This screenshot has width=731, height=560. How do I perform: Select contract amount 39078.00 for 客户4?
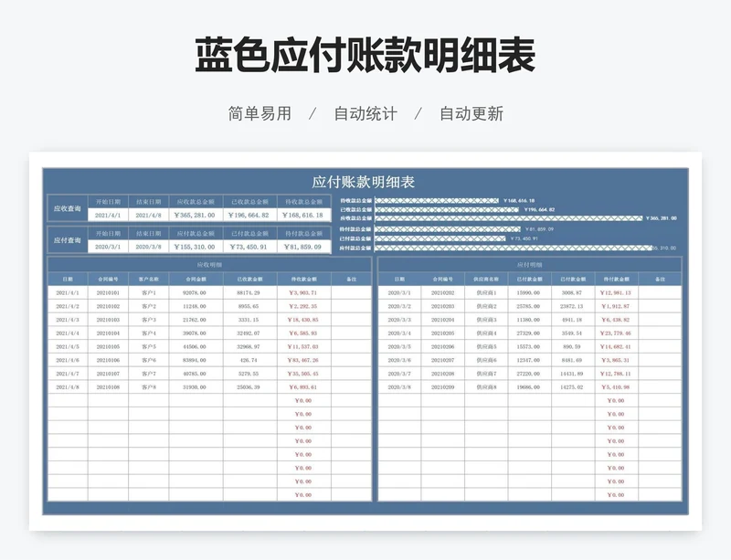(x=196, y=333)
